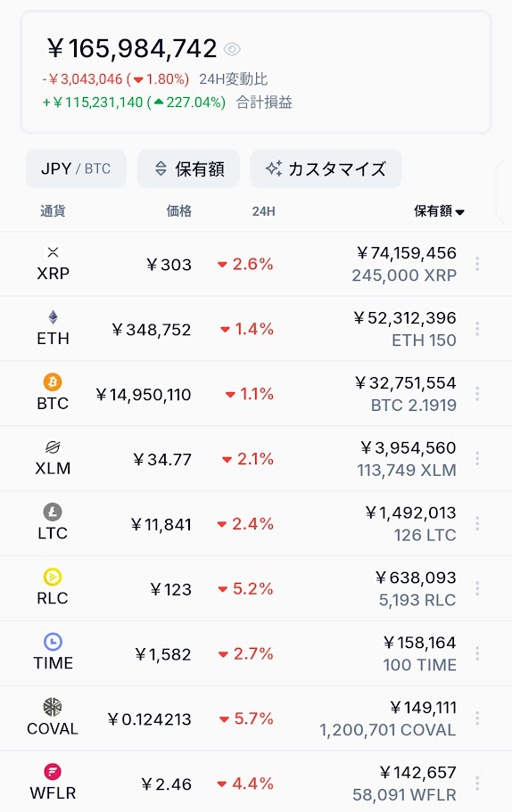Sort by the 価格 column header
Image resolution: width=512 pixels, height=812 pixels.
point(178,211)
